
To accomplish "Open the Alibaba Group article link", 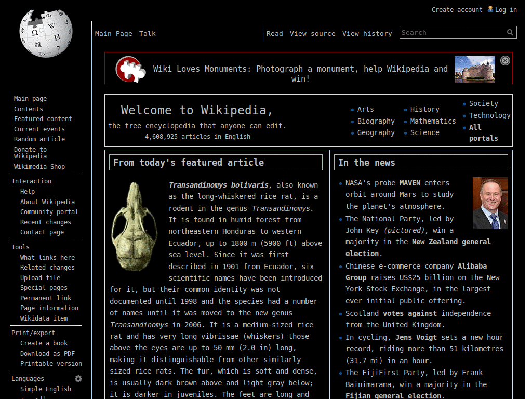I will pos(416,272).
